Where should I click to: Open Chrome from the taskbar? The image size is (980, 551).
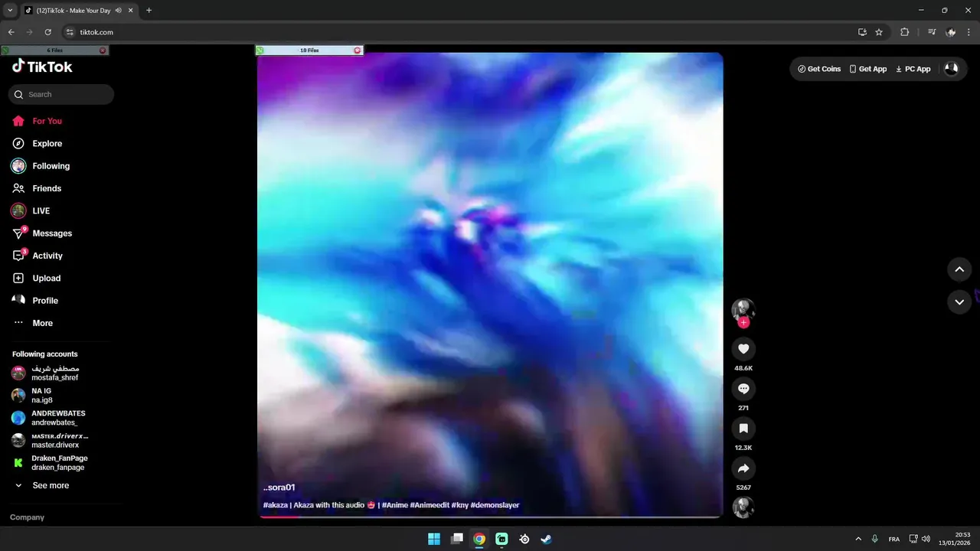(479, 539)
